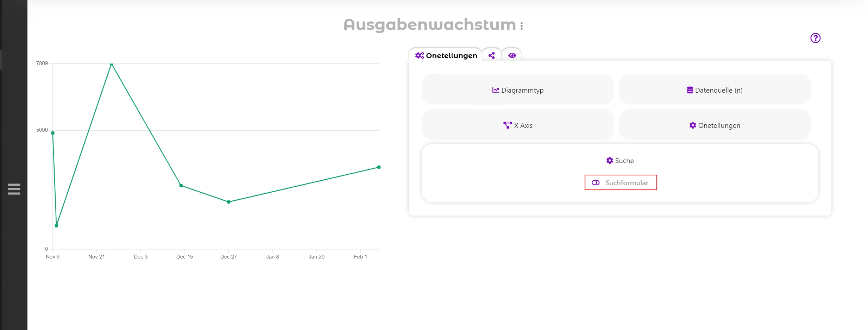Click the Suche section header
Screen dimensions: 868x330
[620, 161]
